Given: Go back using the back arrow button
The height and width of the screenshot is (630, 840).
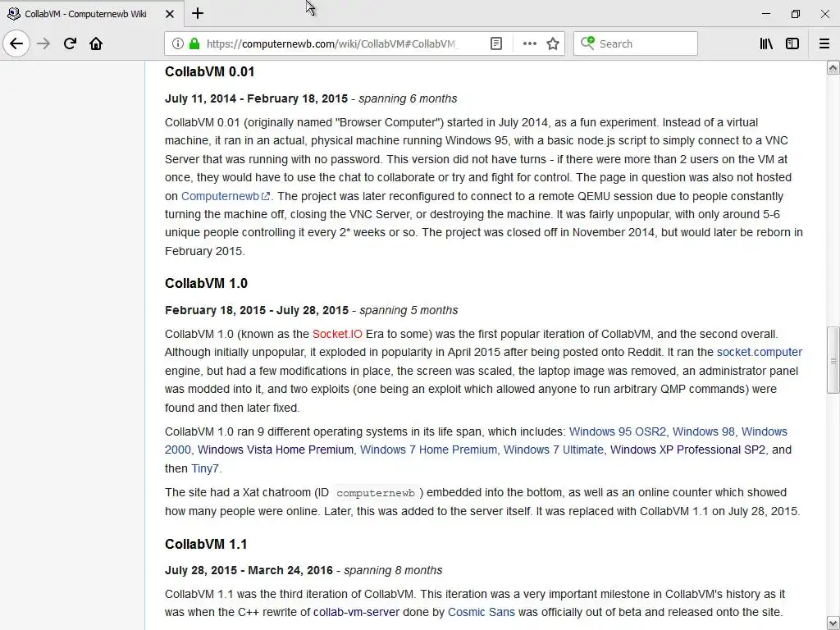Looking at the screenshot, I should [16, 43].
